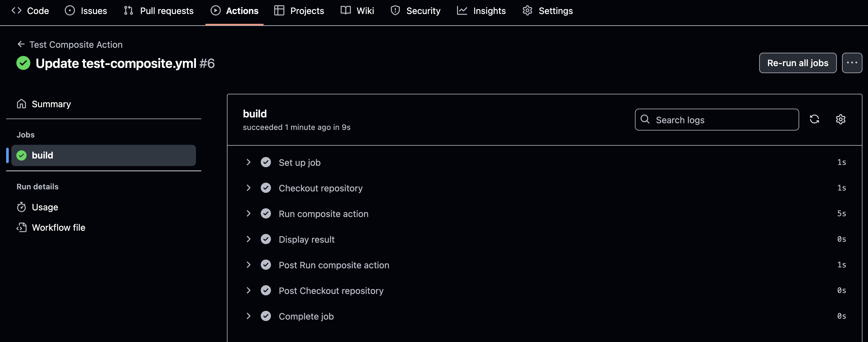Expand the Display result step
The height and width of the screenshot is (342, 868).
tap(248, 239)
